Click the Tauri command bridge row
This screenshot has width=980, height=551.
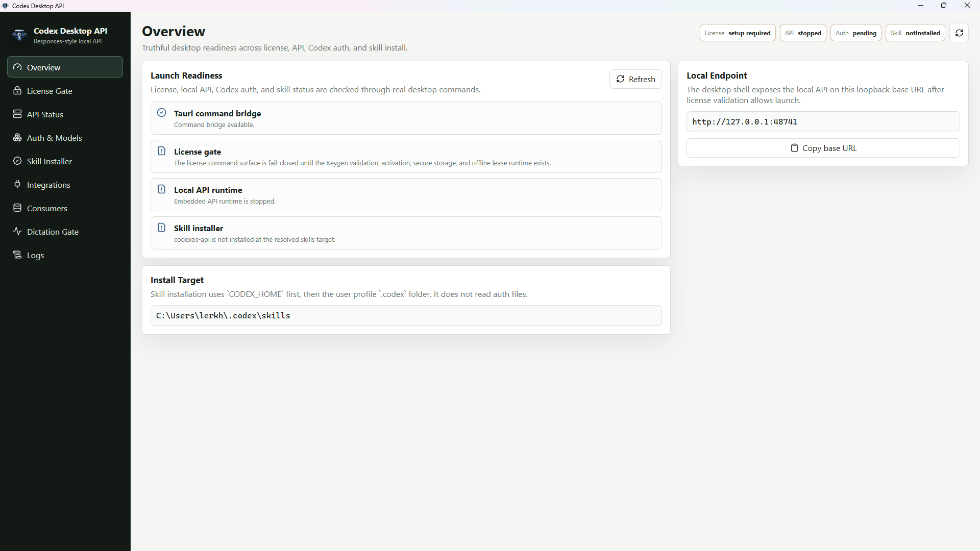pyautogui.click(x=406, y=118)
